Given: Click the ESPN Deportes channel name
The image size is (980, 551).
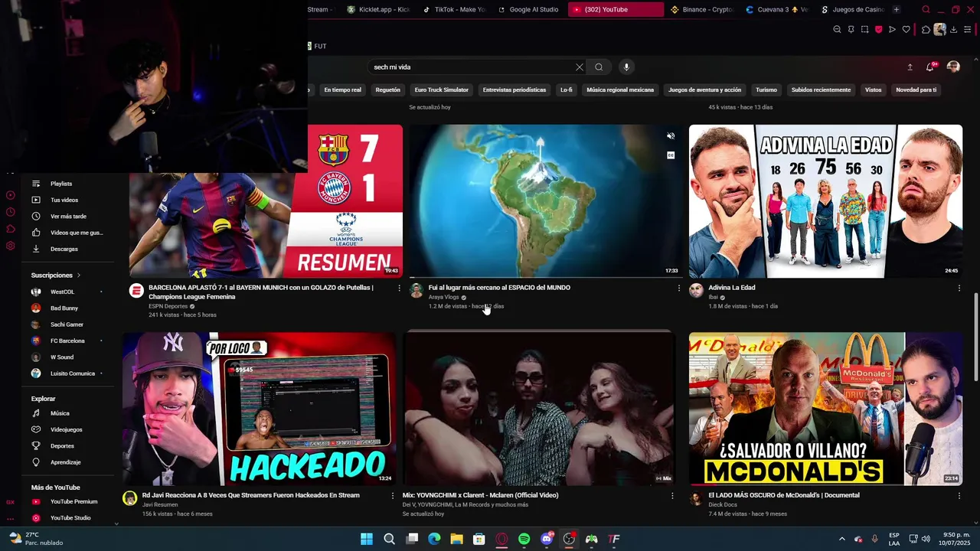Looking at the screenshot, I should [x=168, y=306].
